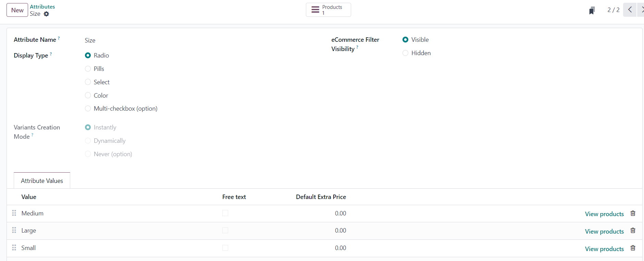Toggle Free text checkbox for Large
The image size is (644, 261).
(x=225, y=231)
